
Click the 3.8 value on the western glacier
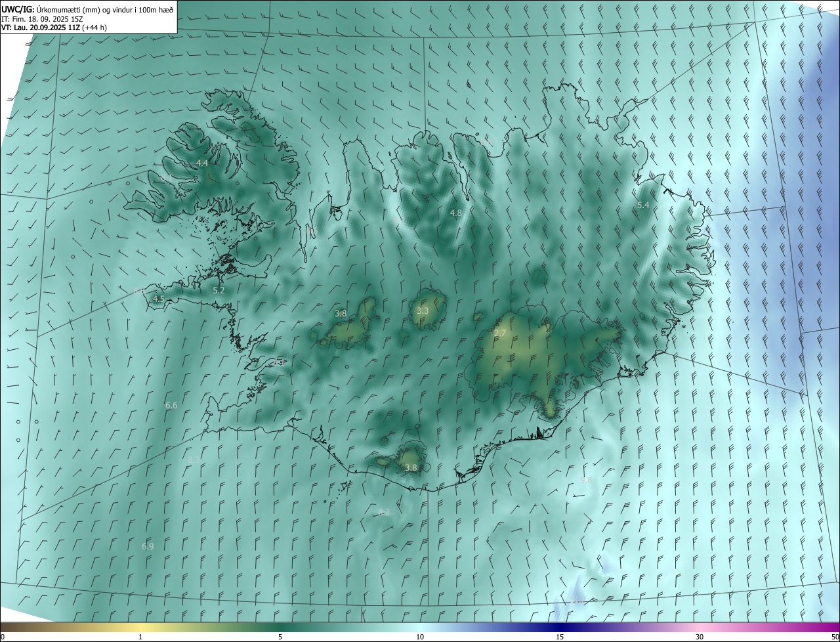click(x=341, y=314)
